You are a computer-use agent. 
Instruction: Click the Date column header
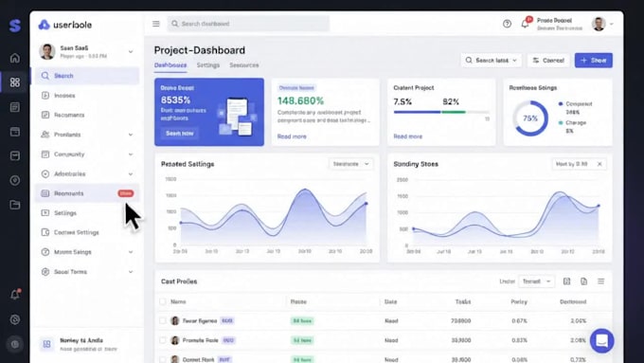[x=390, y=301]
